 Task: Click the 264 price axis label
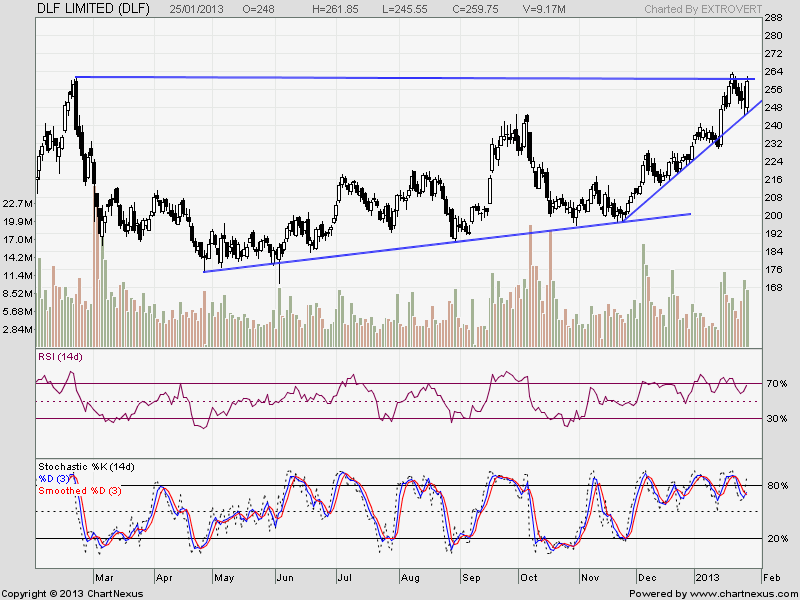tap(774, 72)
